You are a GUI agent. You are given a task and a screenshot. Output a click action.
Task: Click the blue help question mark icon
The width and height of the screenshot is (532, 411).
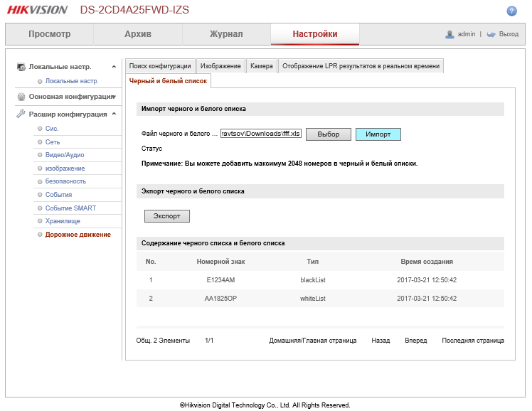(511, 11)
